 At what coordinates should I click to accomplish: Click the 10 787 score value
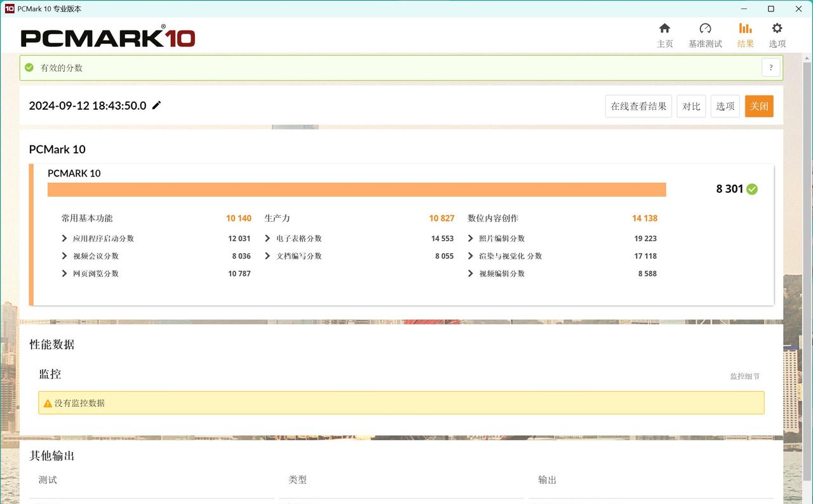pos(239,274)
